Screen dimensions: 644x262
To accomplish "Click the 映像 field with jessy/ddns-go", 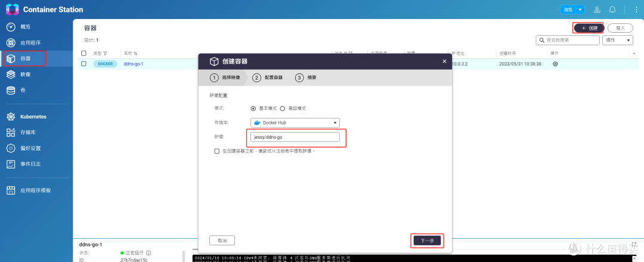I will pyautogui.click(x=295, y=138).
